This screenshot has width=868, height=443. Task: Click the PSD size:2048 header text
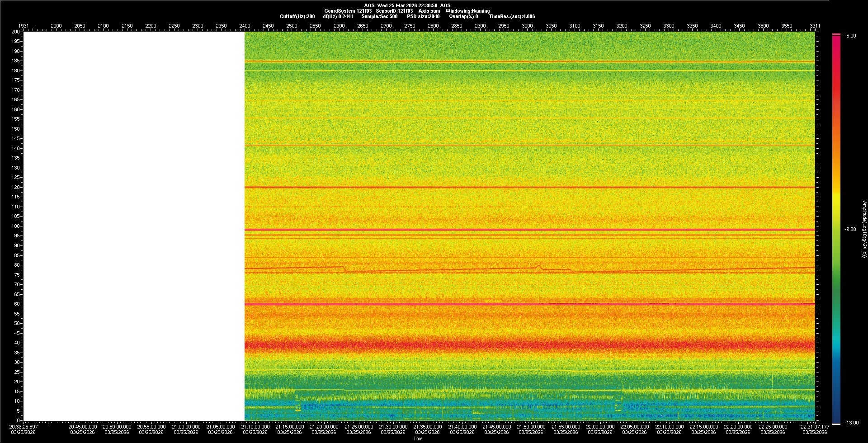coord(423,16)
